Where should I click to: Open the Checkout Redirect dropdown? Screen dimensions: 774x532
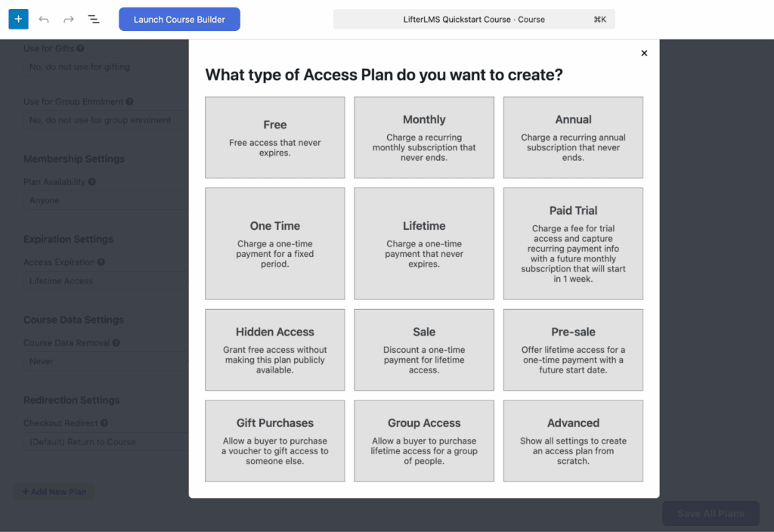[106, 441]
